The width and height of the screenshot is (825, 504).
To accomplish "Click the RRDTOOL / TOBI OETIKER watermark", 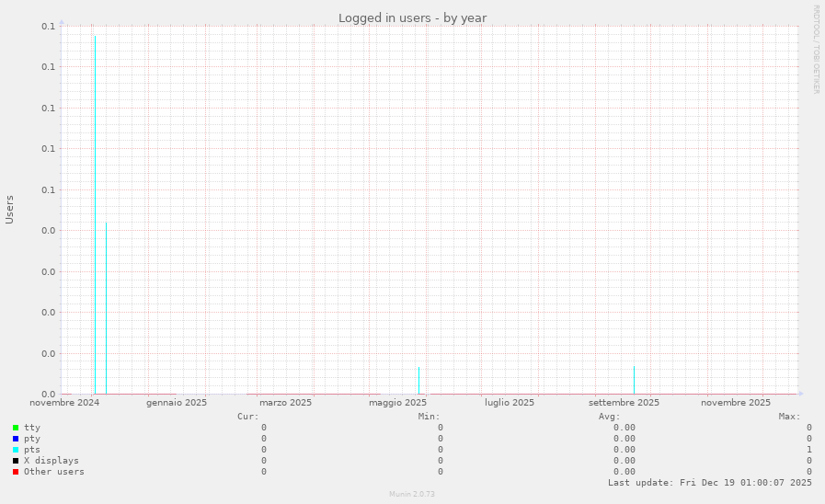I will point(816,49).
